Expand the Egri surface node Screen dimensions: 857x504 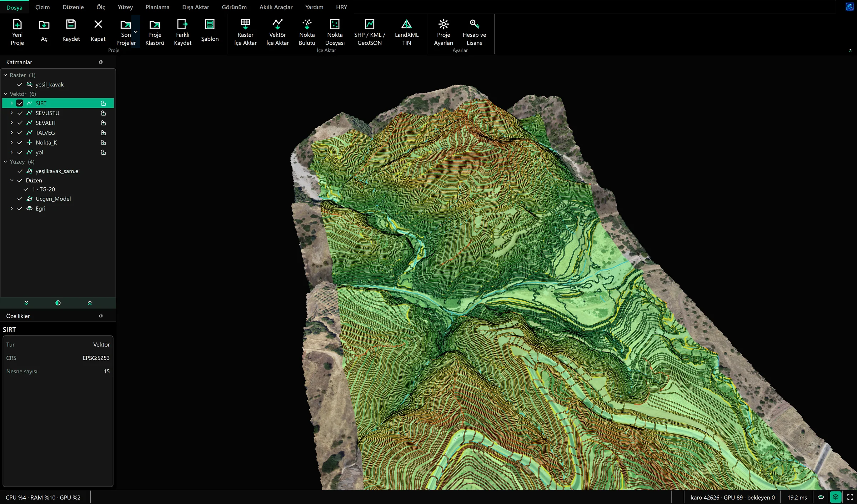coord(11,208)
